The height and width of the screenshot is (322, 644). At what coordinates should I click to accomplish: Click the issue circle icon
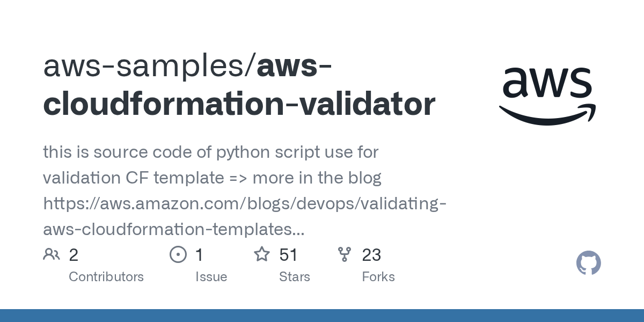178,254
